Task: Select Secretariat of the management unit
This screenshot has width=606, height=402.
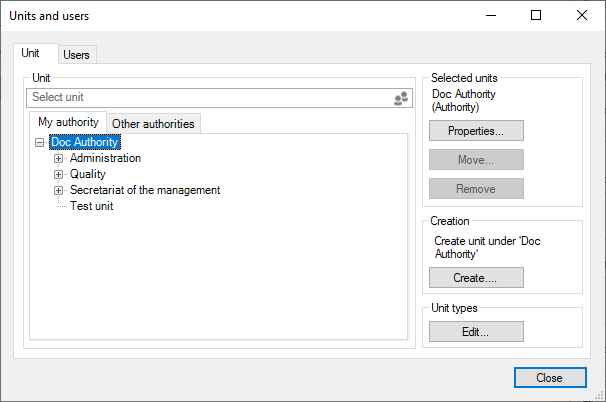Action: 145,191
